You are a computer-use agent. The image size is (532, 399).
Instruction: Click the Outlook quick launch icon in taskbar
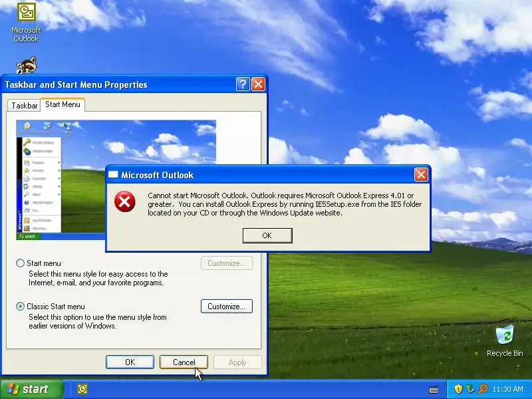(82, 389)
